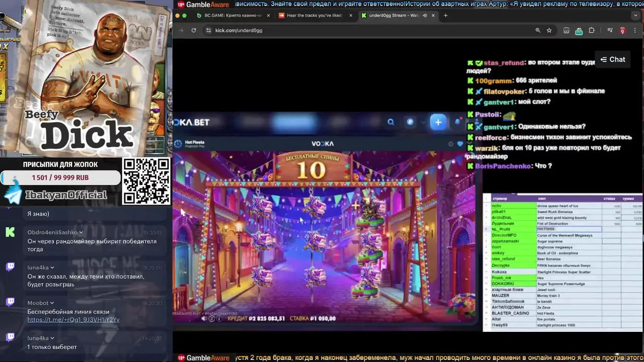Select the underd0gg Stream tab

pyautogui.click(x=397, y=16)
